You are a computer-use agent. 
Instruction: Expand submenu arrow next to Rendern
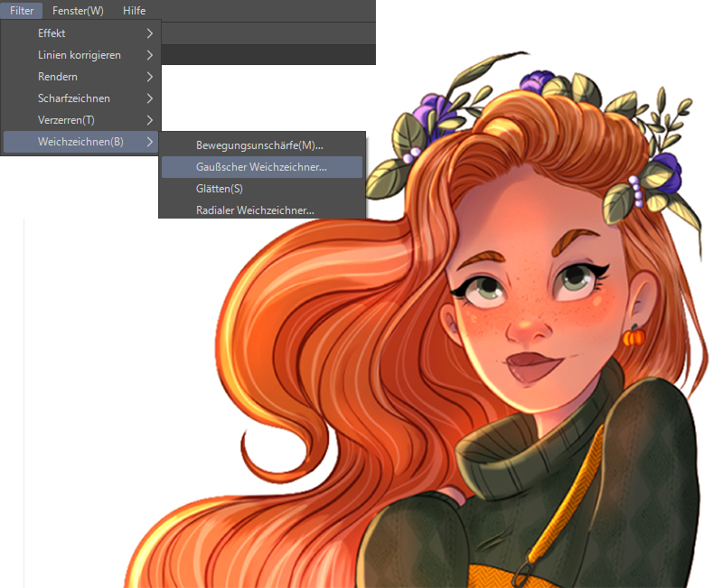149,77
